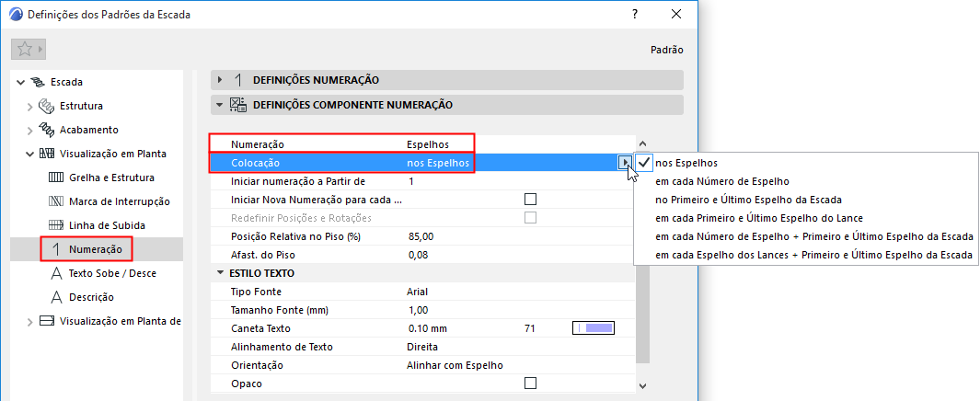Select 'em cada Número de Espelho'
The image size is (980, 401).
721,182
